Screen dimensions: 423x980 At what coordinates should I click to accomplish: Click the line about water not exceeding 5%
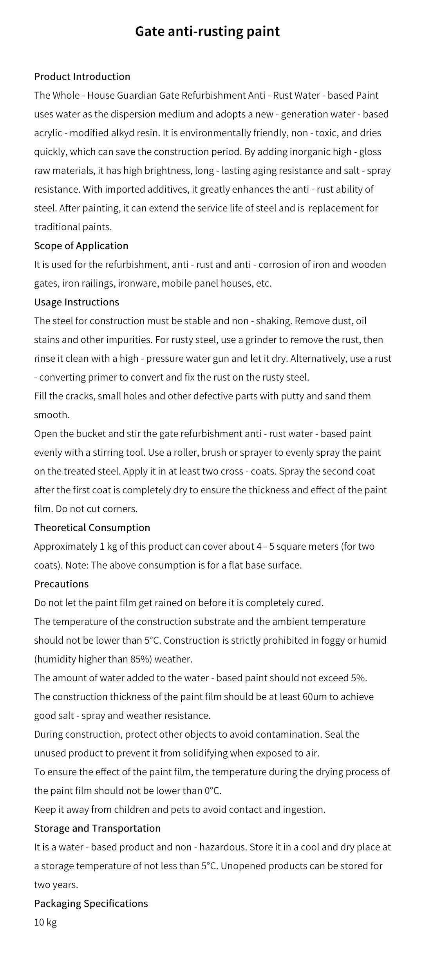point(201,678)
